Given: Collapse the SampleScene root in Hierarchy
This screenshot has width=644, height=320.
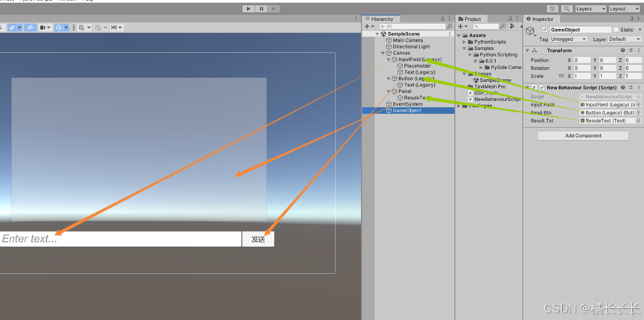Looking at the screenshot, I should point(377,34).
